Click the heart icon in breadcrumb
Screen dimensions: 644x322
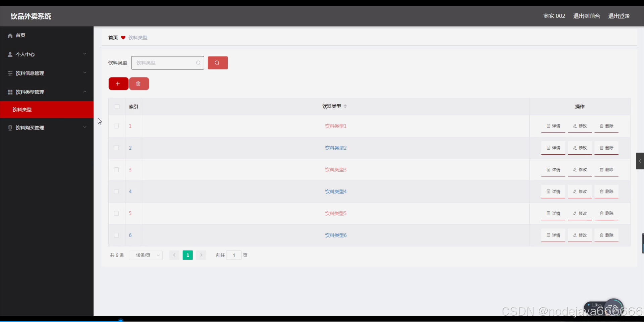[x=123, y=38]
